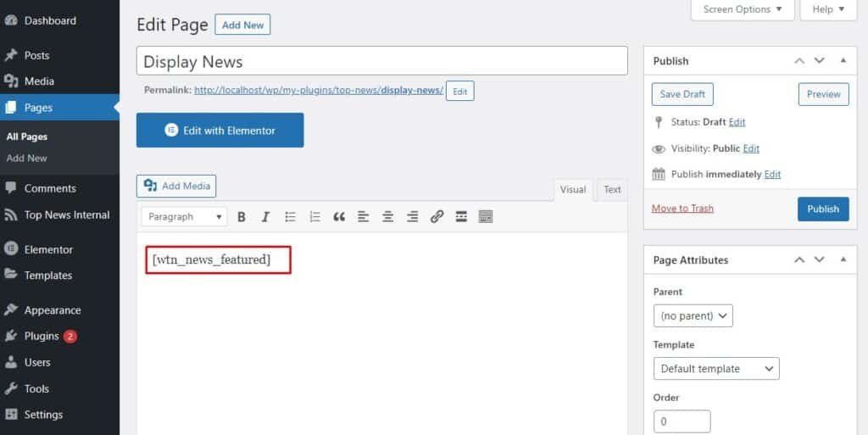
Task: Edit the Public visibility setting
Action: tap(751, 148)
